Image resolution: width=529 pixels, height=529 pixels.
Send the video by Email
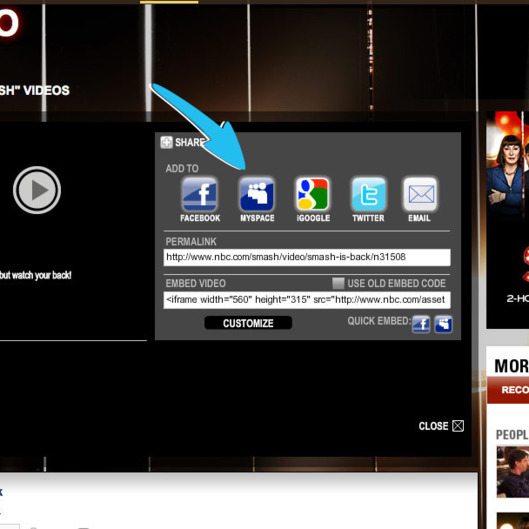420,195
